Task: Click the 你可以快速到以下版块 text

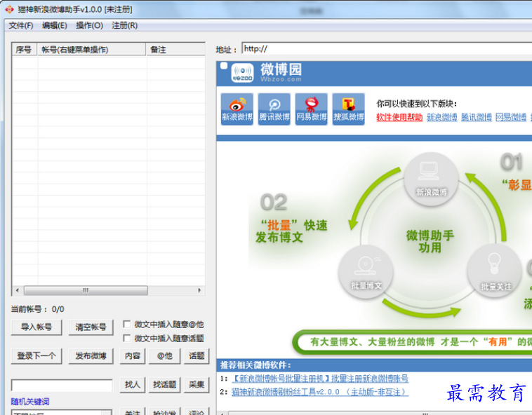Action: click(x=417, y=104)
